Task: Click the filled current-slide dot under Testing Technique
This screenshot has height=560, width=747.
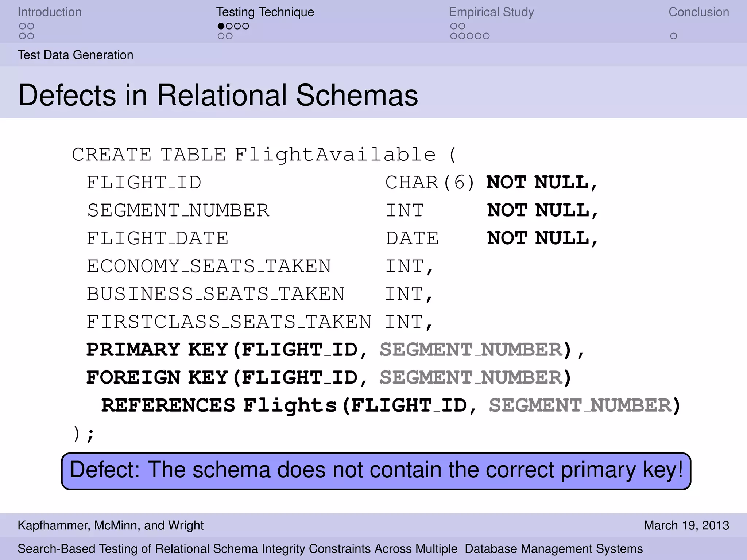Action: [221, 26]
